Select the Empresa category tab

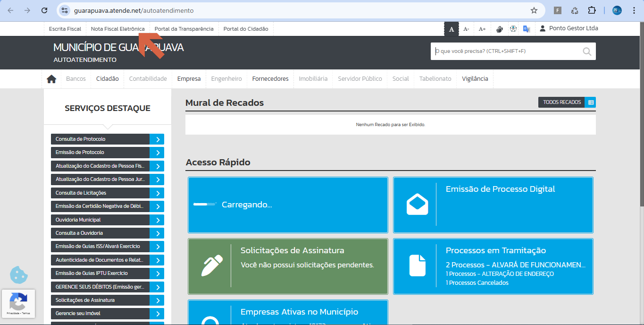(x=189, y=79)
